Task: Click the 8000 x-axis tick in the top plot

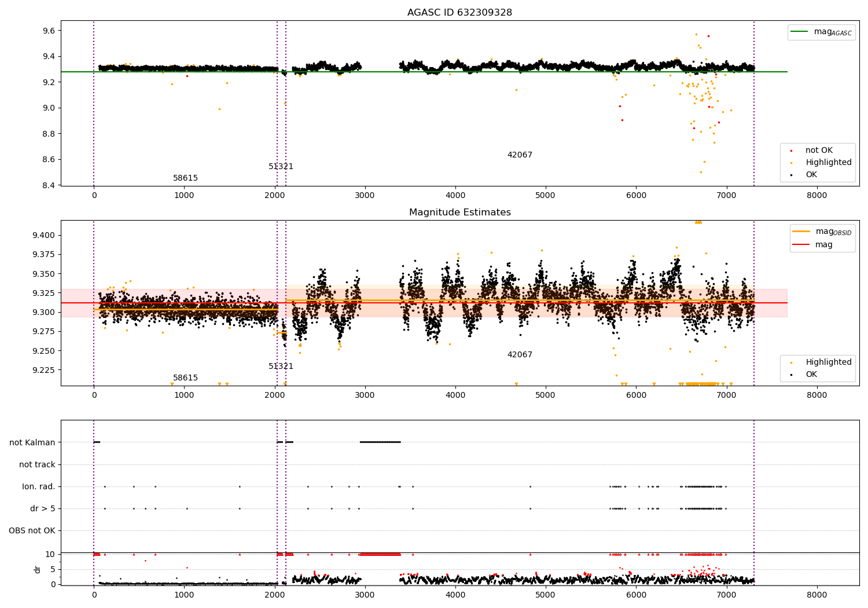Action: [817, 196]
